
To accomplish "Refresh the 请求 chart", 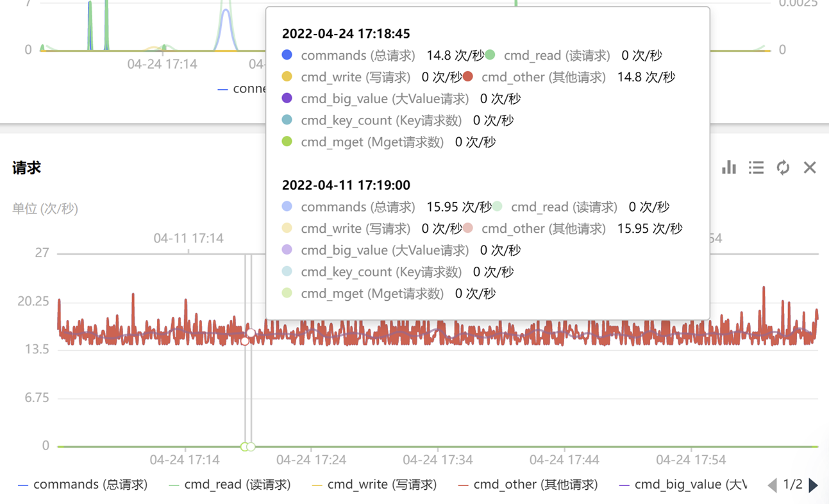I will coord(783,167).
